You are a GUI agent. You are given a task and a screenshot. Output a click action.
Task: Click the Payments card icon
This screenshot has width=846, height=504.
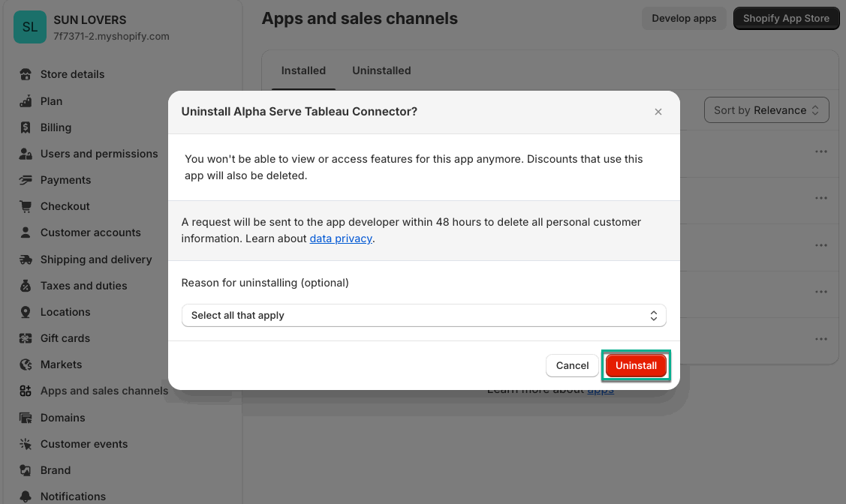pyautogui.click(x=26, y=180)
